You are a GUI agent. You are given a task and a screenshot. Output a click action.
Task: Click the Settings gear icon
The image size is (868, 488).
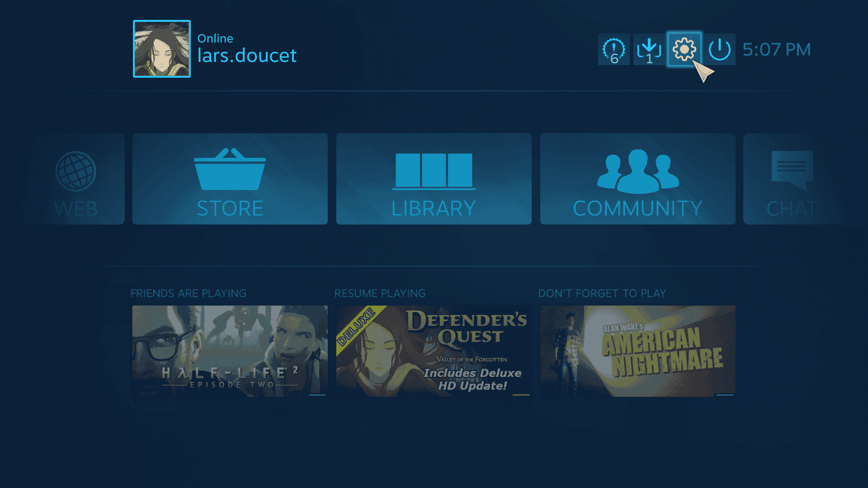[x=684, y=49]
